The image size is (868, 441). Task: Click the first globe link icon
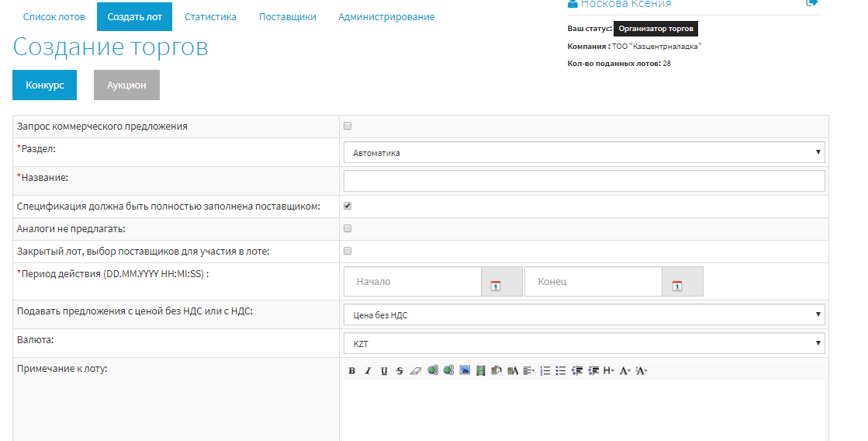click(x=433, y=370)
